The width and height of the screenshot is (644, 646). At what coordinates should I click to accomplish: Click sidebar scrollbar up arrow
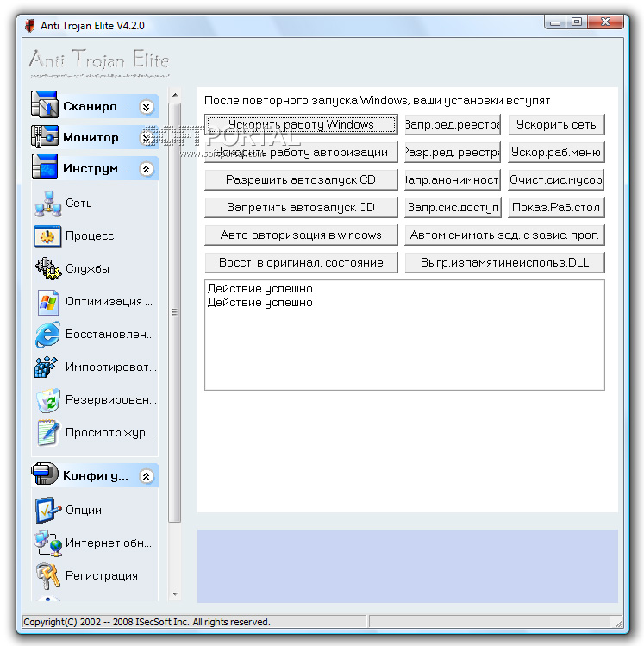175,95
